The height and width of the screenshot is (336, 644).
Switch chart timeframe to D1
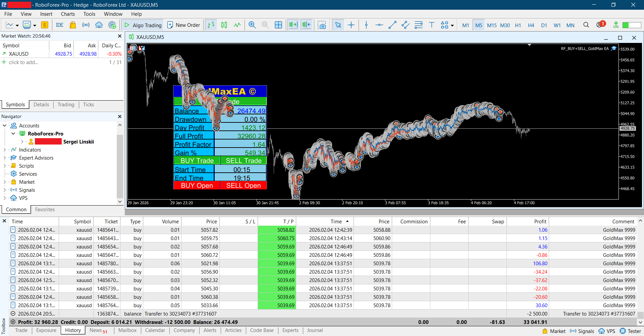[544, 25]
